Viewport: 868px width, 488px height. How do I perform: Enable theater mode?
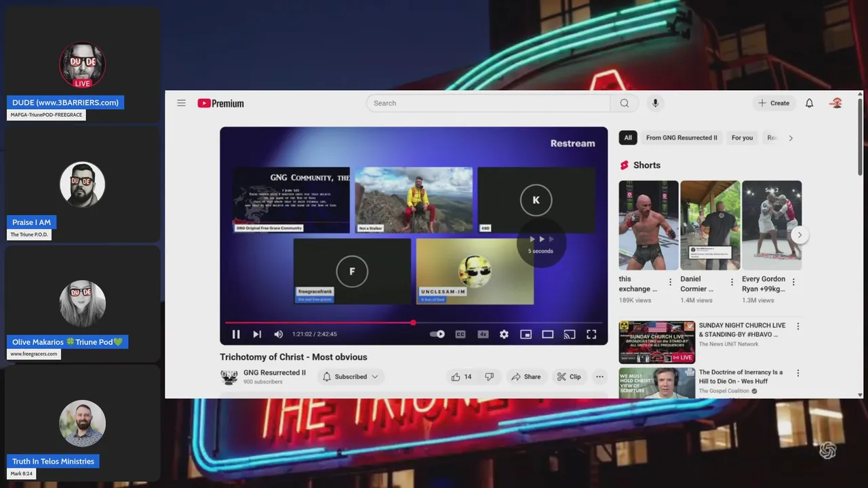548,334
